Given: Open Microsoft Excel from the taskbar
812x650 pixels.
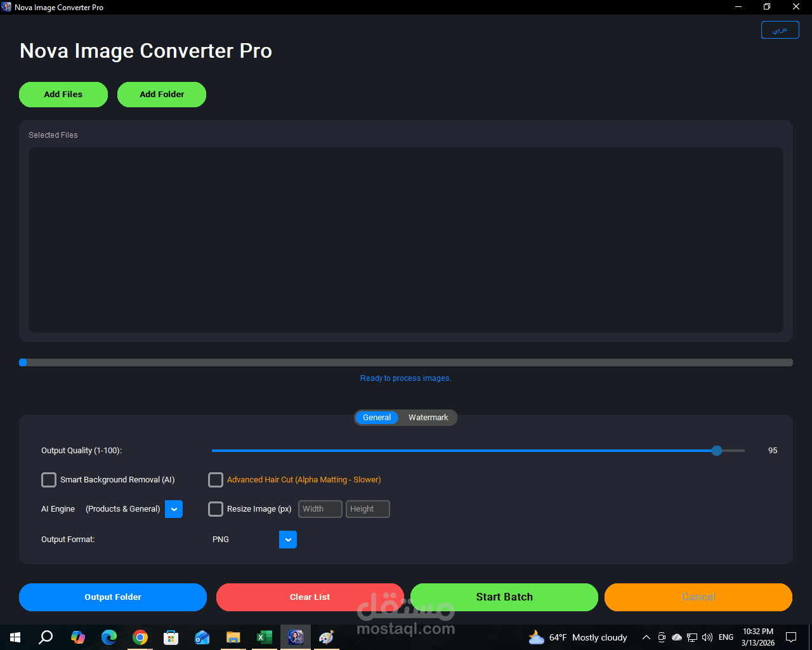Looking at the screenshot, I should pyautogui.click(x=264, y=637).
